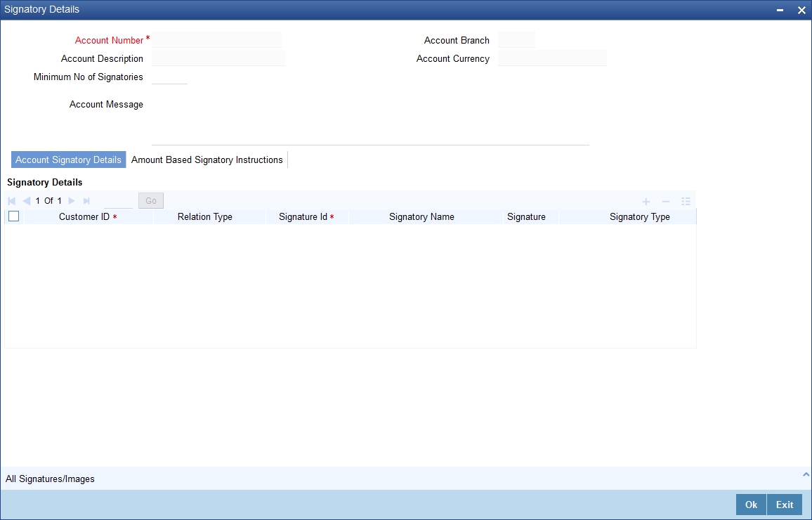Screen dimensions: 812x520
Task: Delete selected signatory row with minus icon
Action: (666, 202)
